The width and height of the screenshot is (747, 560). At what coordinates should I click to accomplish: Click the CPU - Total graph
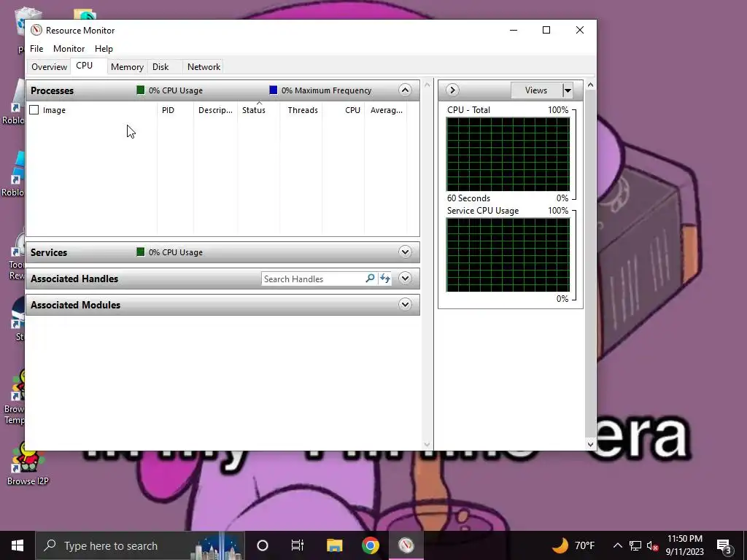tap(508, 155)
